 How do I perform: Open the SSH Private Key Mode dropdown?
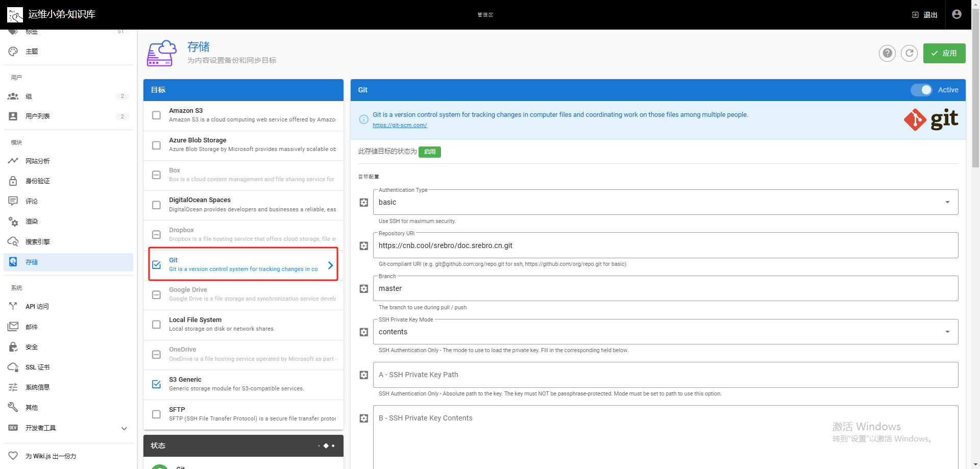point(666,332)
